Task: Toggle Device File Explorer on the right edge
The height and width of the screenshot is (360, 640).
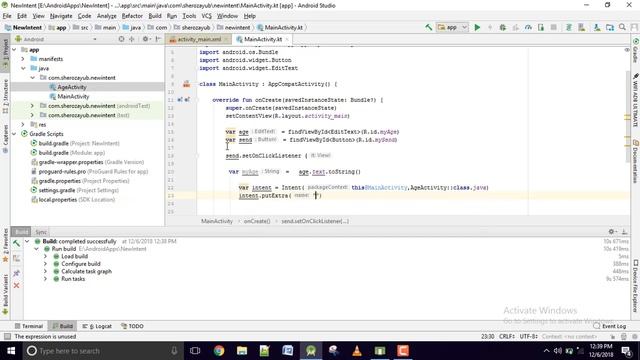Action: coord(636,286)
